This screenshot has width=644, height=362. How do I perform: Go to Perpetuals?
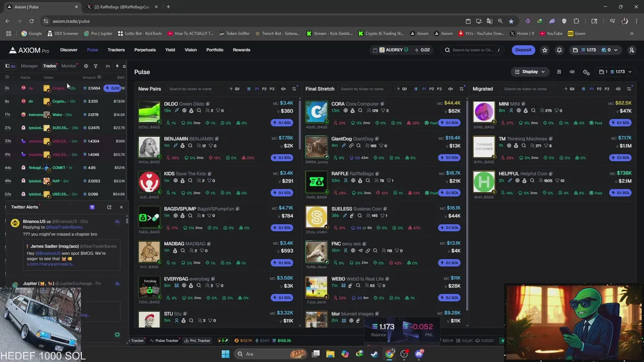click(x=145, y=50)
